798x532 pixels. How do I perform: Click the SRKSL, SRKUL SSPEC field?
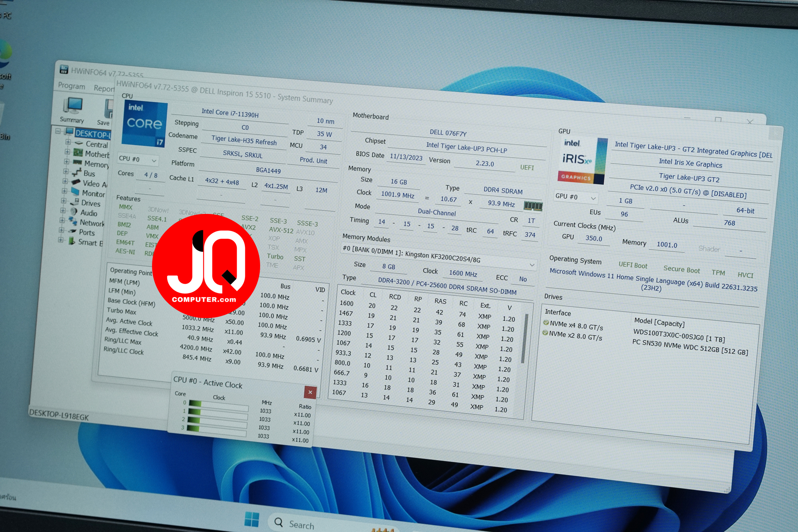point(243,154)
